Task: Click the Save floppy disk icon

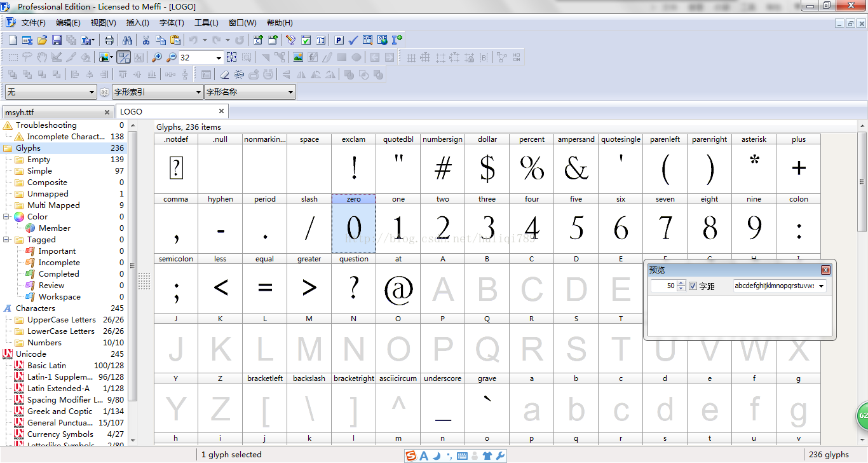Action: point(57,40)
